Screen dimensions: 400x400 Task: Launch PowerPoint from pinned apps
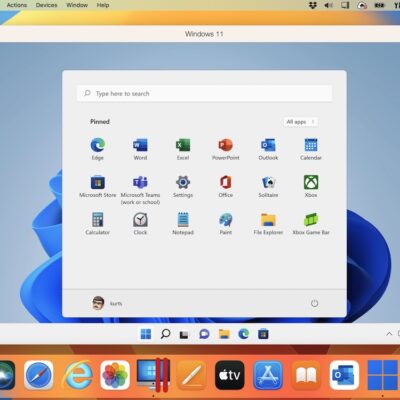tap(226, 149)
